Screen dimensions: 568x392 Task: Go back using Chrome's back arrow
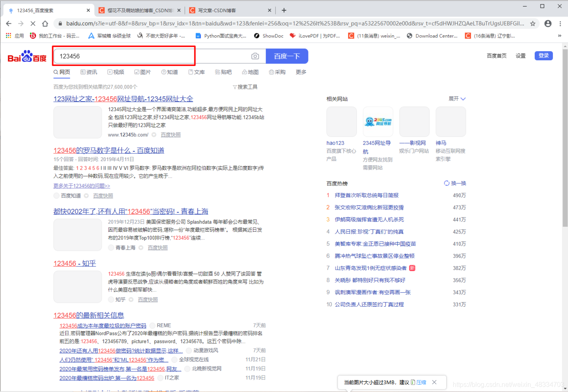9,23
